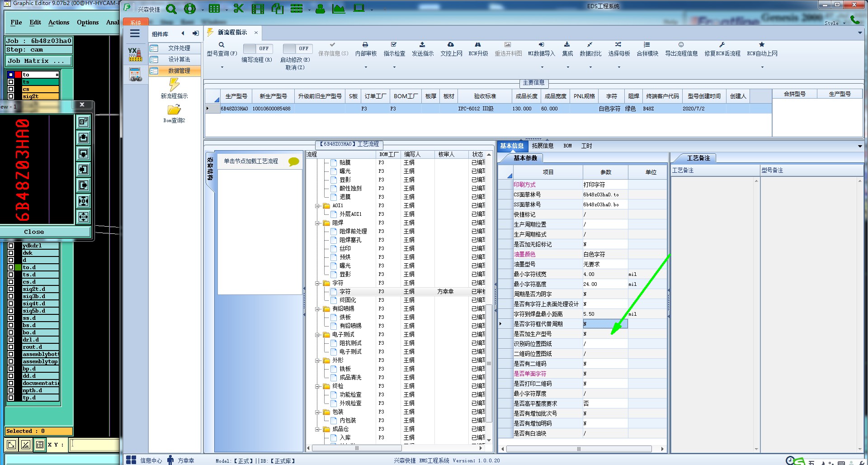Click the ECN自动上网 star icon
The width and height of the screenshot is (868, 465).
762,45
